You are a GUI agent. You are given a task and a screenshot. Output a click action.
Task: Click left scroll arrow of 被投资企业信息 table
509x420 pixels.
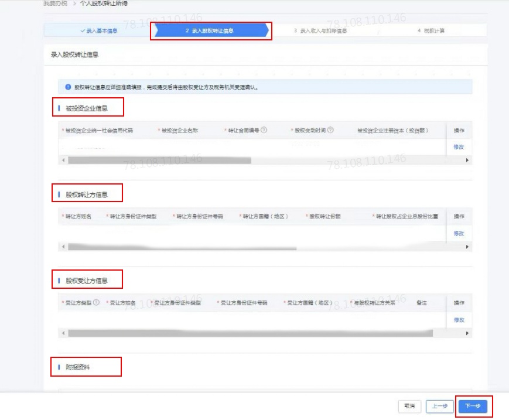click(63, 160)
